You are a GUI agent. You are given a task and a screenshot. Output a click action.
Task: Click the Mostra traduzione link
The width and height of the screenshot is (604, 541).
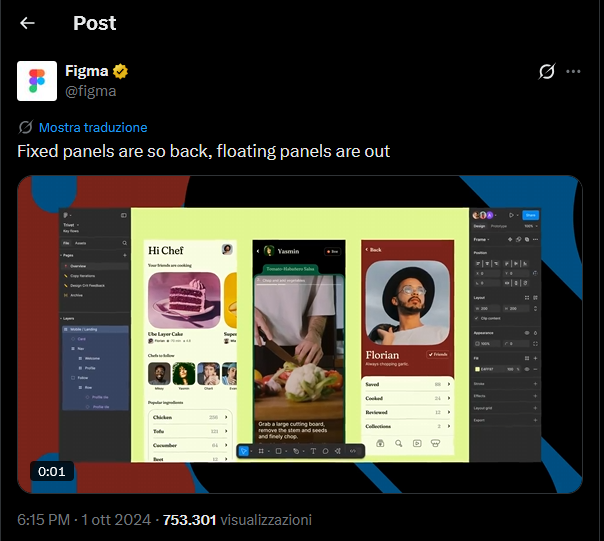coord(93,128)
